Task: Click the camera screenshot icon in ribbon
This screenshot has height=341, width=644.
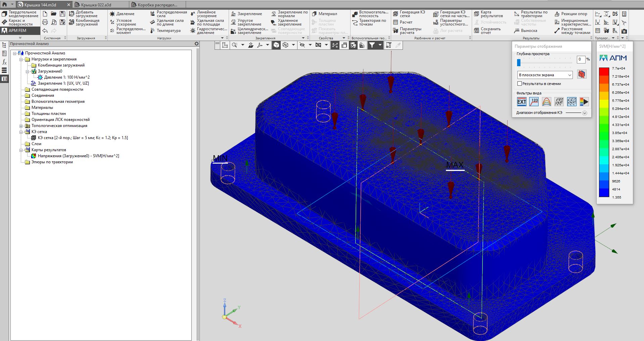Action: (x=624, y=31)
